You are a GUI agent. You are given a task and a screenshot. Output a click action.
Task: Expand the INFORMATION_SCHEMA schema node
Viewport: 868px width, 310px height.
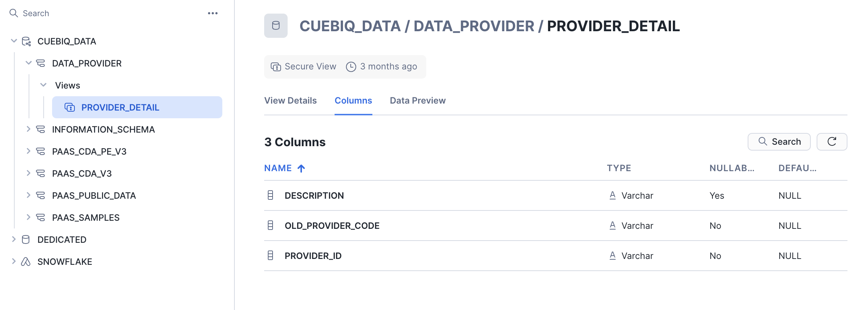[x=29, y=129]
